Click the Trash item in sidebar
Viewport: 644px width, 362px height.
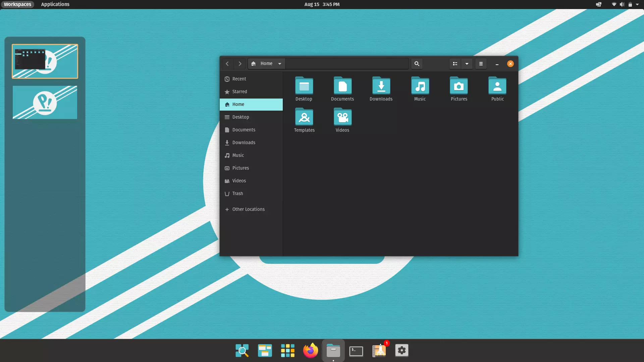[x=237, y=193]
